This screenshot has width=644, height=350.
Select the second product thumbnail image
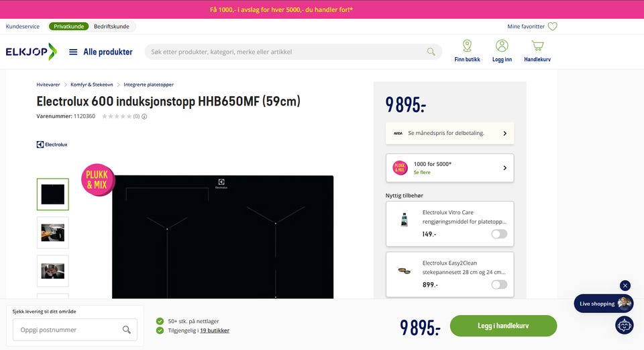click(x=52, y=233)
